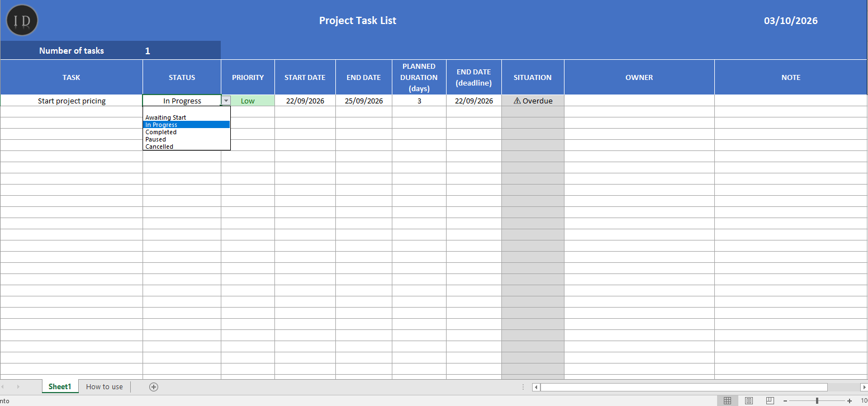Select the Start project pricing cell
868x406 pixels.
[72, 101]
